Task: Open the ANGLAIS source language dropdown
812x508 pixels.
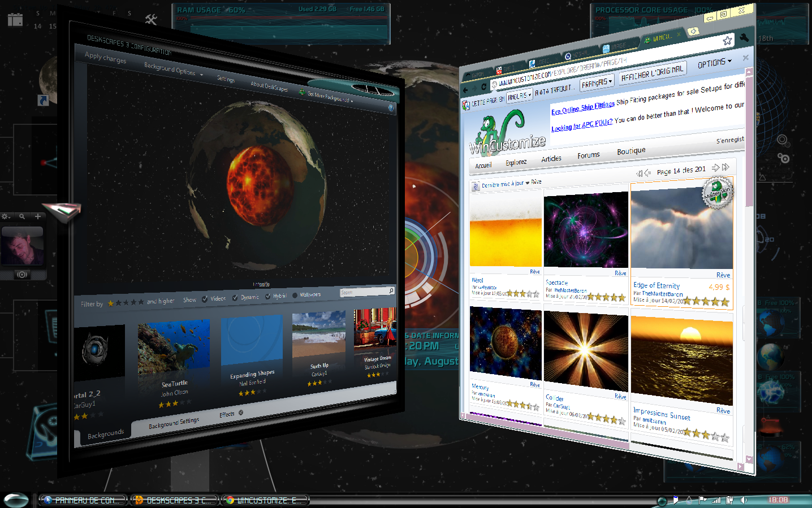Action: 520,96
